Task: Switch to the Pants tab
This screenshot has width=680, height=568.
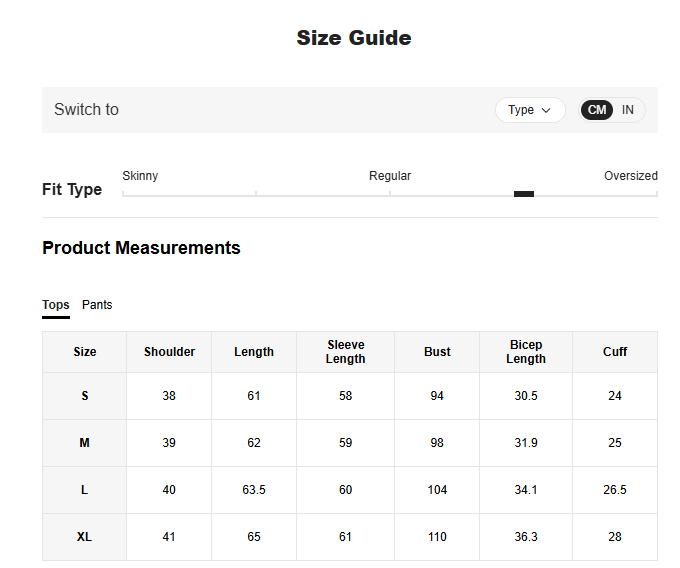Action: (97, 305)
